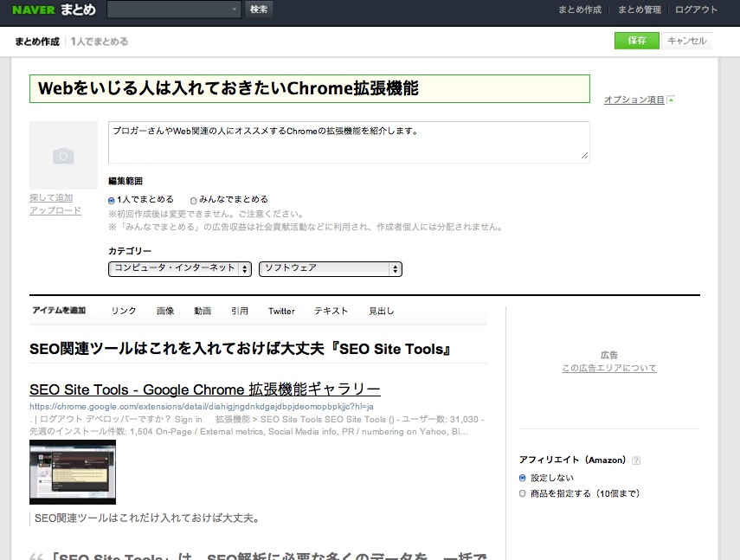Click ログアウト in top navigation

[696, 10]
